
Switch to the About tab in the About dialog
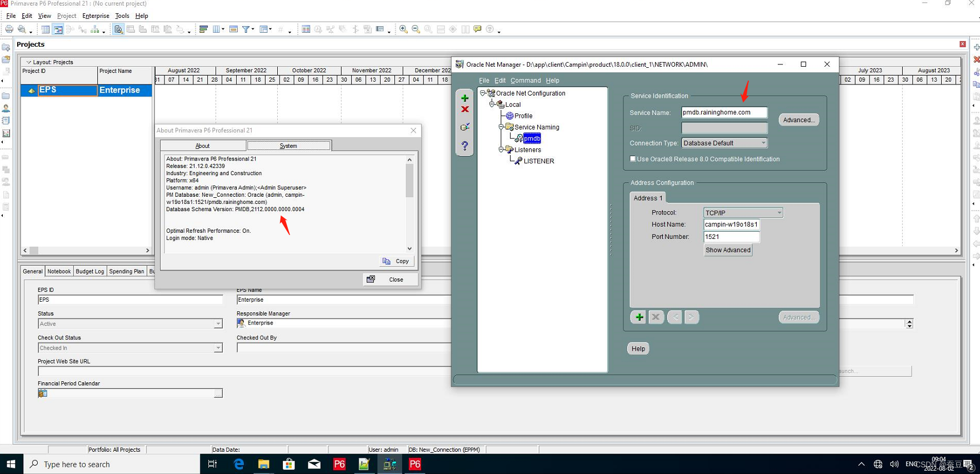pyautogui.click(x=203, y=146)
